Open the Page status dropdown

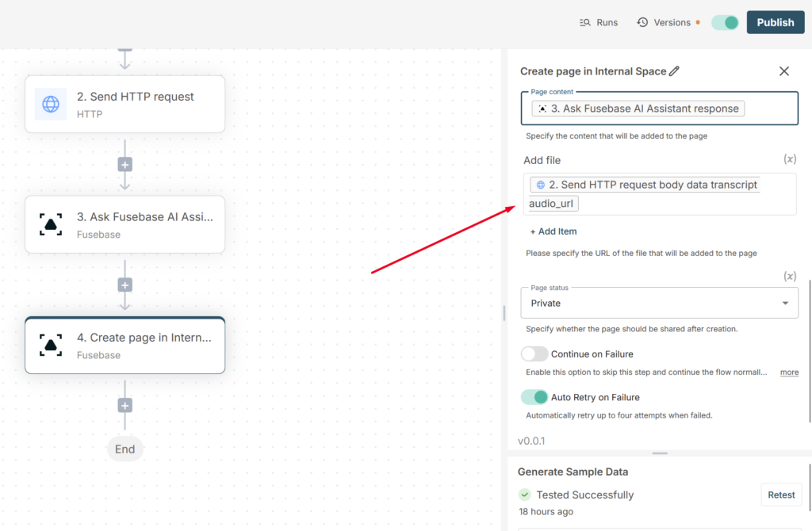click(x=659, y=303)
